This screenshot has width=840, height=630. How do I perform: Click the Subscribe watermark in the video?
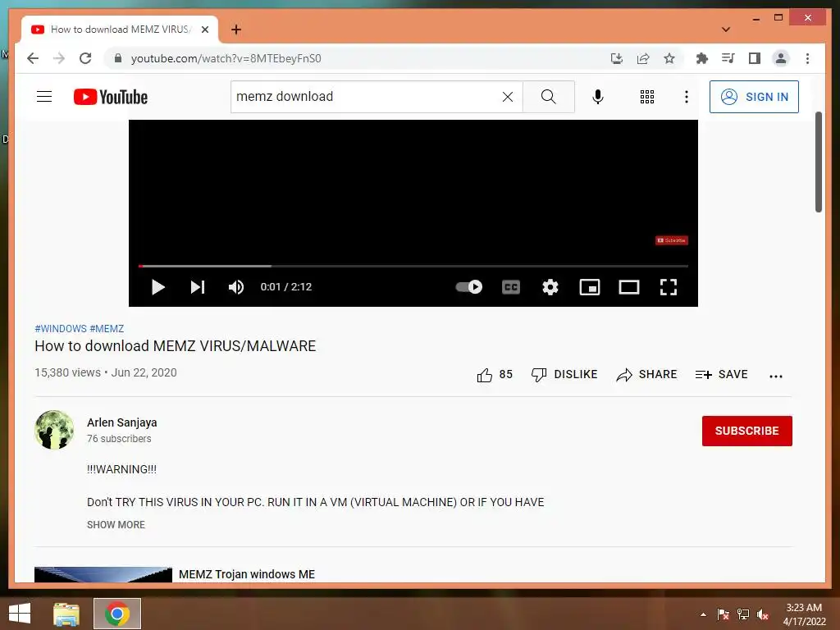click(672, 240)
